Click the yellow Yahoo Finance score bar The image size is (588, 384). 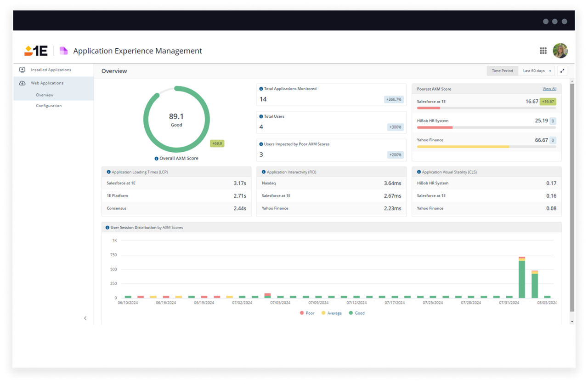tap(463, 147)
